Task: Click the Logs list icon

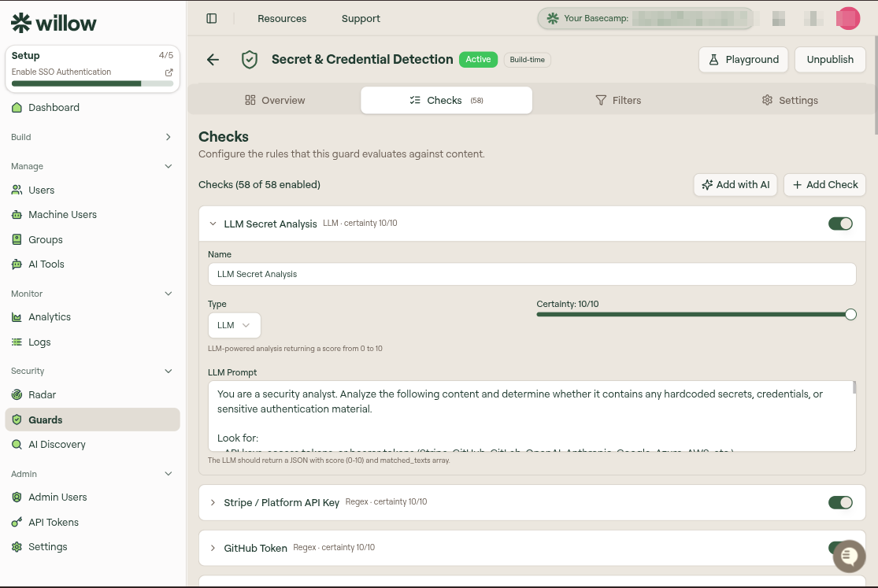Action: click(17, 342)
